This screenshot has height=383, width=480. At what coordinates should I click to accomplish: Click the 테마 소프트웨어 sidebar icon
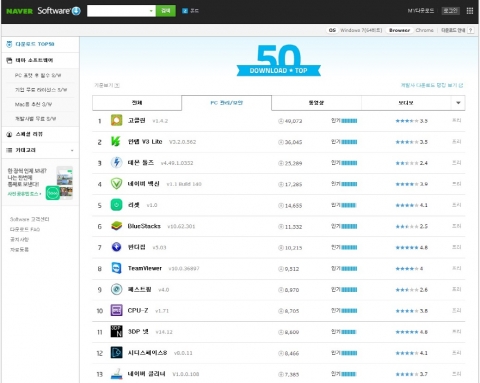click(x=9, y=61)
